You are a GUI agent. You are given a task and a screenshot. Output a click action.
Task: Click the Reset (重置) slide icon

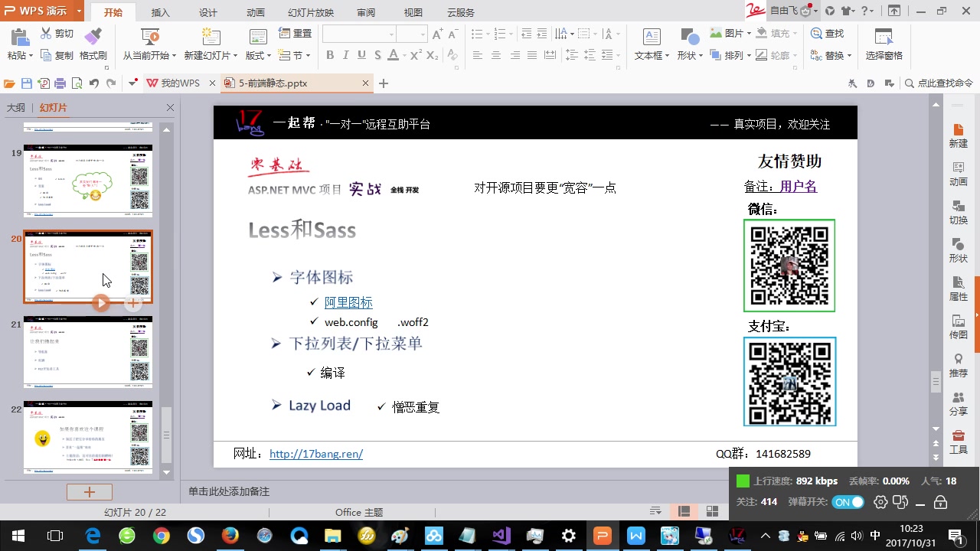click(x=284, y=34)
